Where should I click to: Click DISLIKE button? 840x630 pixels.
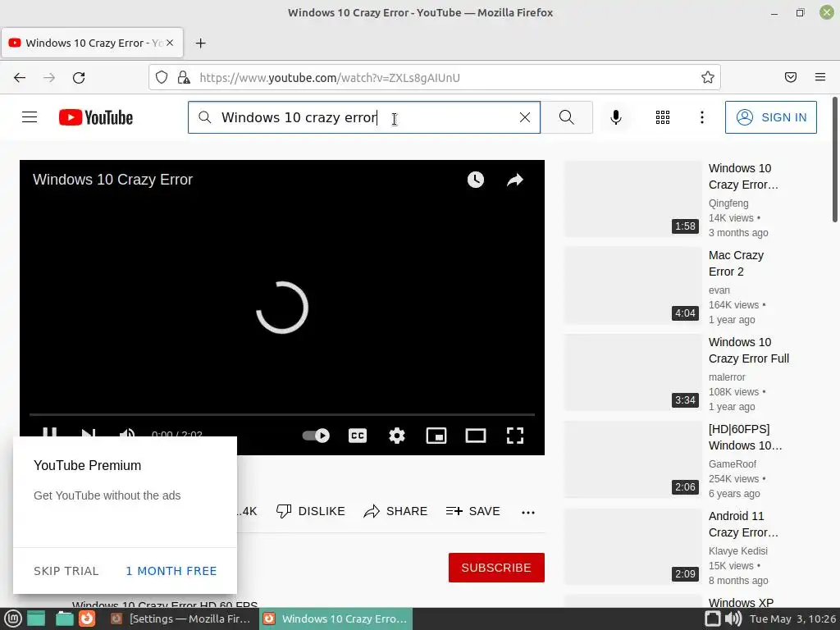pyautogui.click(x=311, y=511)
